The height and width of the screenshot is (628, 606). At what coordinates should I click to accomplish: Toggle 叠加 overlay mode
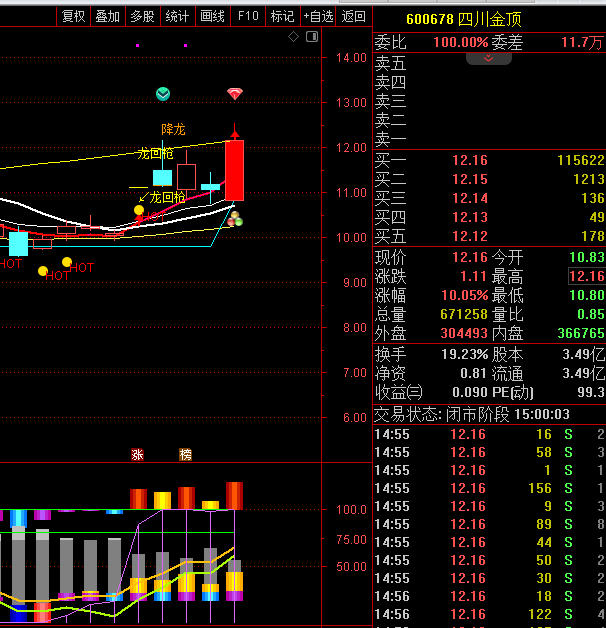coord(107,16)
